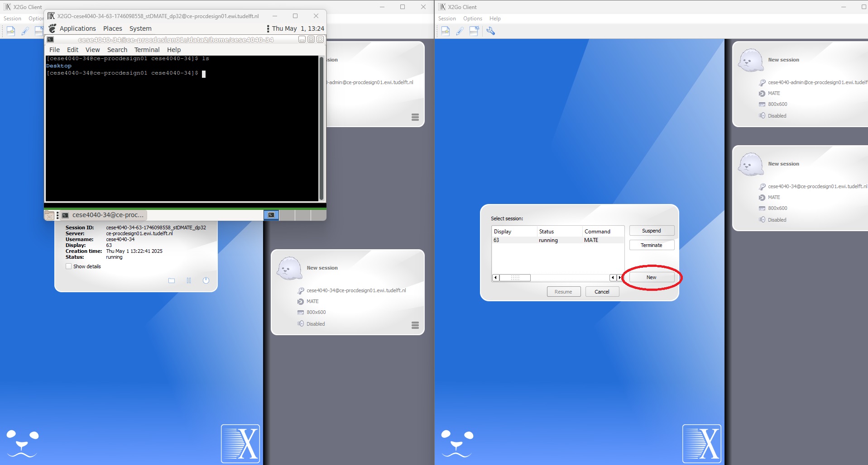Click the Desktop directory name in terminal output

pyautogui.click(x=59, y=66)
